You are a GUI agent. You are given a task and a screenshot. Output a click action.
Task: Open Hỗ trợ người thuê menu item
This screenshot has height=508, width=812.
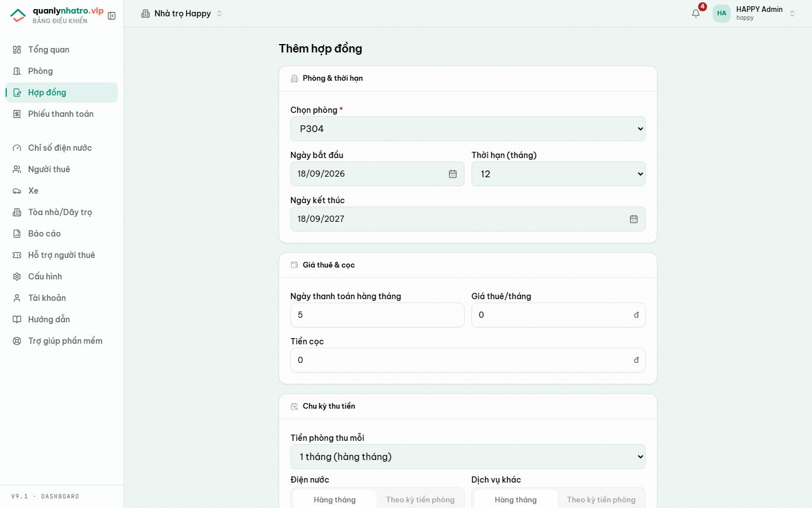(x=62, y=255)
